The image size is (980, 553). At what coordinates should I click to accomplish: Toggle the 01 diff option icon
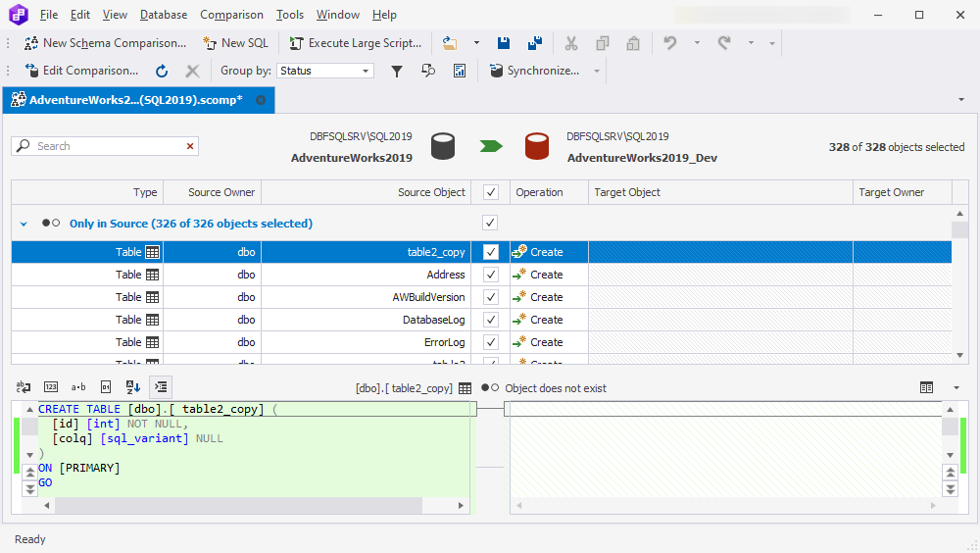pyautogui.click(x=106, y=387)
